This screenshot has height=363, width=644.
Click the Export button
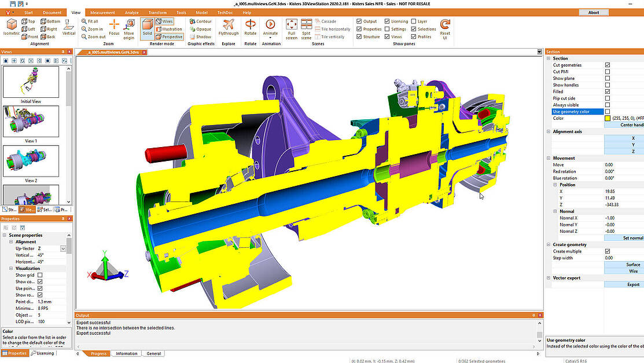624,284
